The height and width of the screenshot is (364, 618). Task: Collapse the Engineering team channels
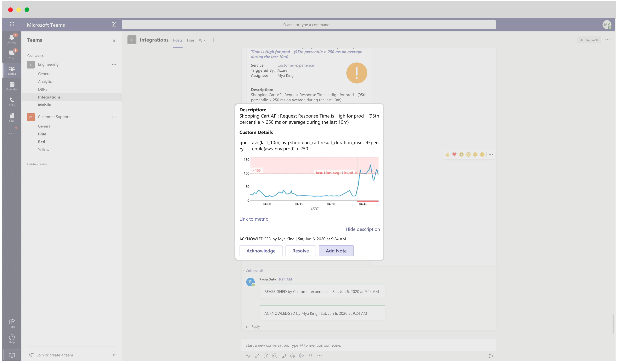(48, 64)
